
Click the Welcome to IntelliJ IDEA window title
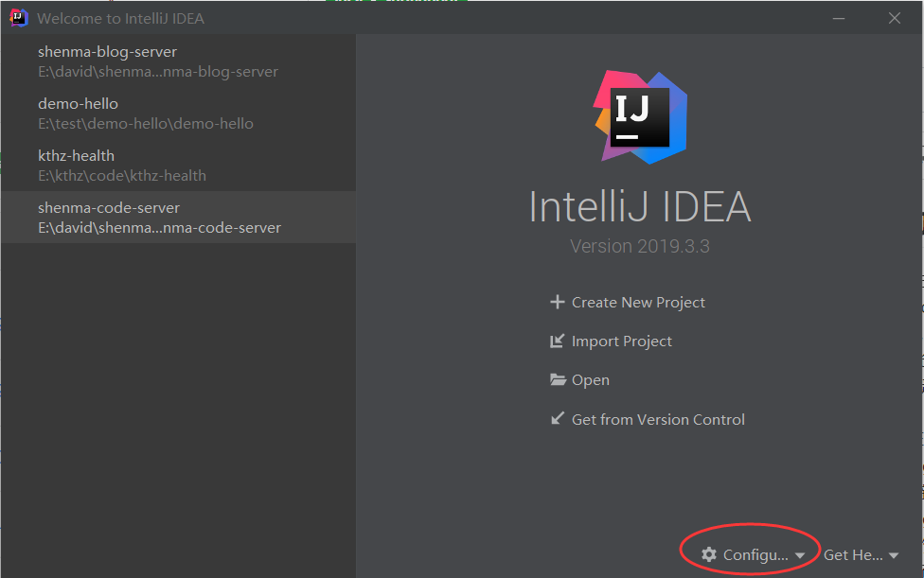pos(121,18)
